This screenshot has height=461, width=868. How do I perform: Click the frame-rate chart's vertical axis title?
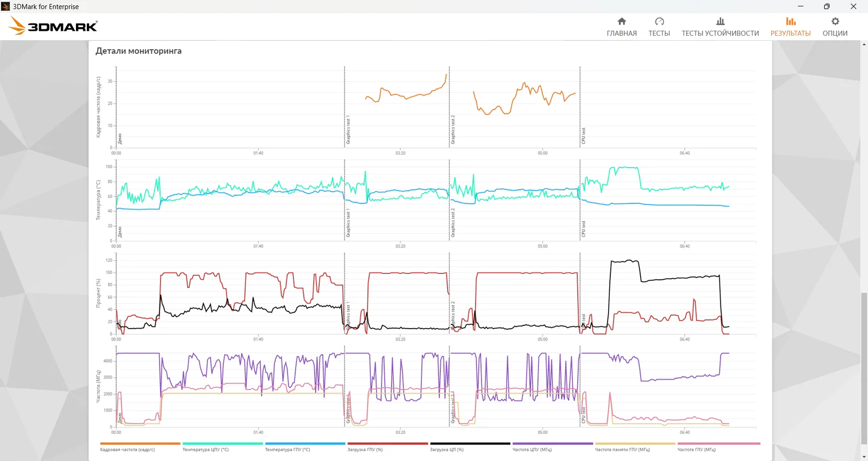tap(98, 107)
